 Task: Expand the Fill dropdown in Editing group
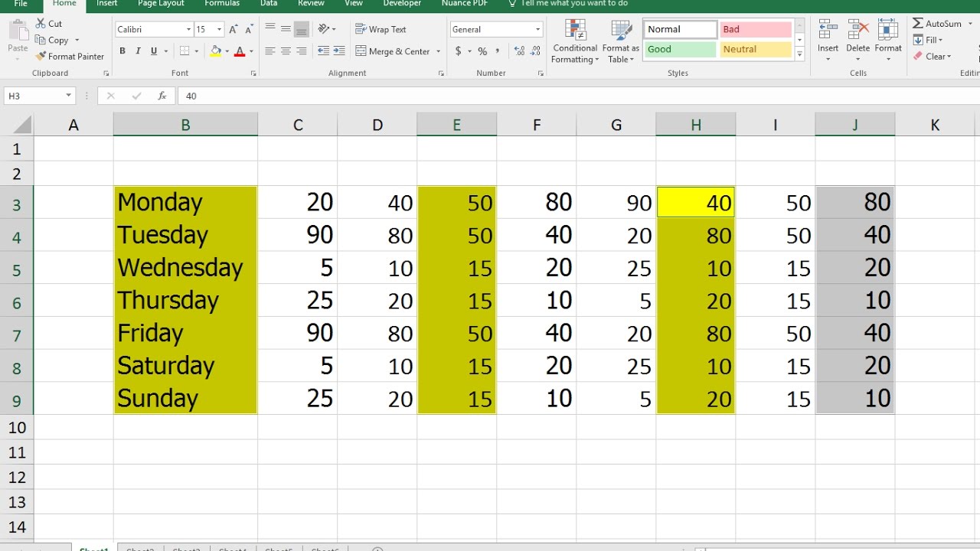(940, 40)
